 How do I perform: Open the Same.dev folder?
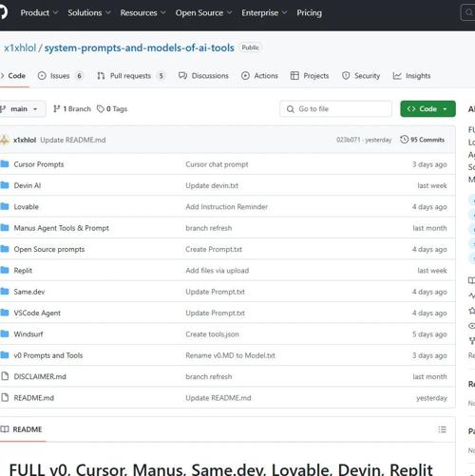click(x=29, y=292)
